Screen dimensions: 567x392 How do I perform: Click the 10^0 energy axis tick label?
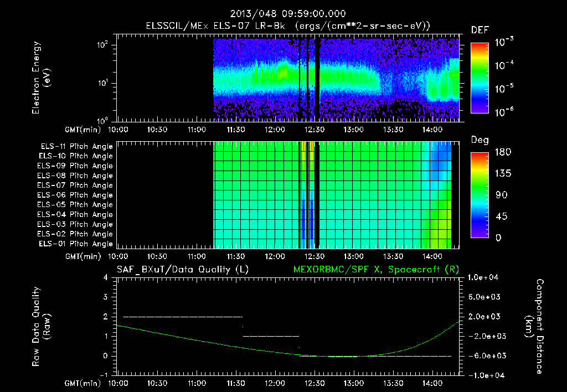pos(102,120)
